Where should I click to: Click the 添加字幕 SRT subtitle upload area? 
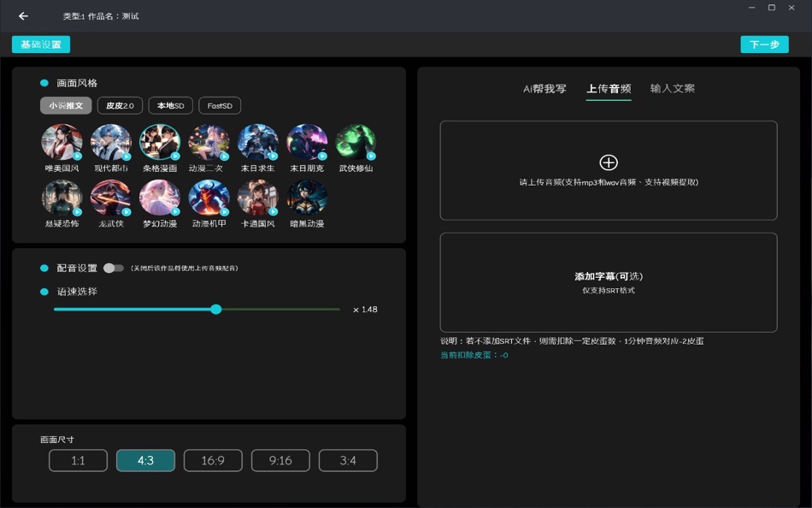click(x=608, y=282)
